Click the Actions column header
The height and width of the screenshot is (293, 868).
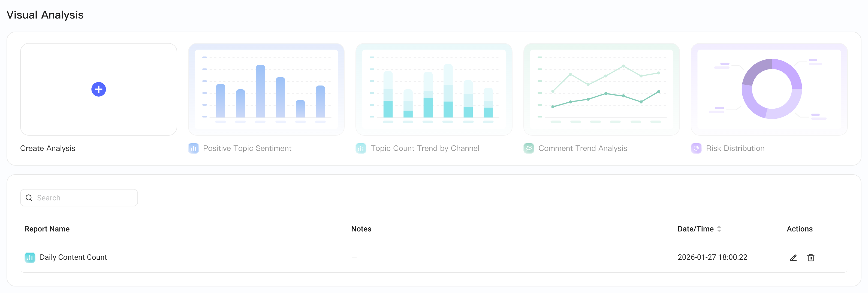[800, 229]
